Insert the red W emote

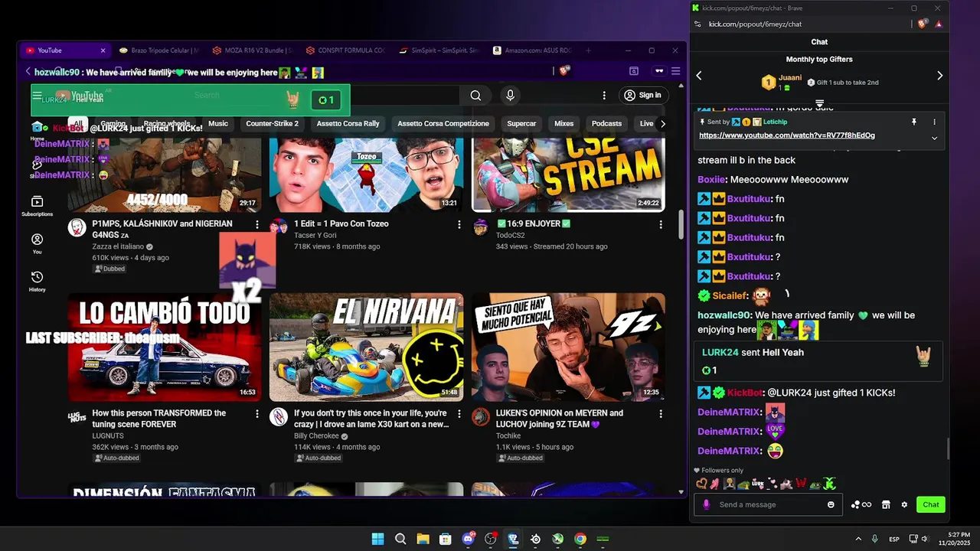point(801,484)
